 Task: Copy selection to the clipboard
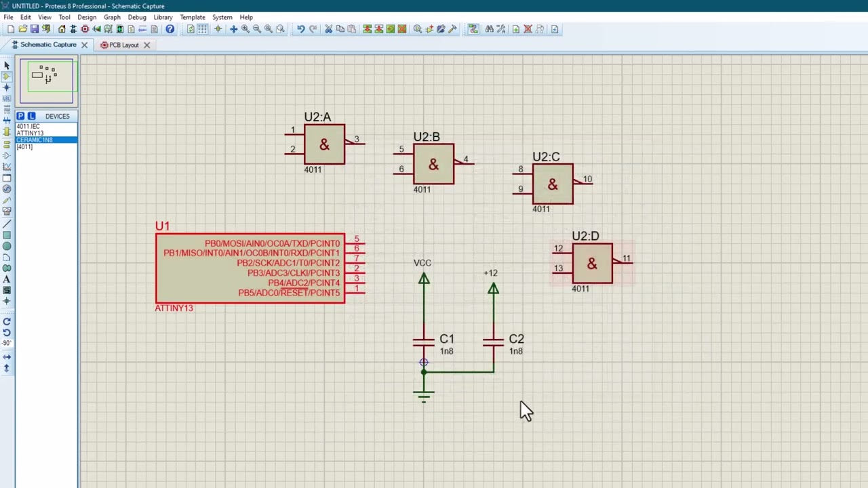[x=340, y=29]
